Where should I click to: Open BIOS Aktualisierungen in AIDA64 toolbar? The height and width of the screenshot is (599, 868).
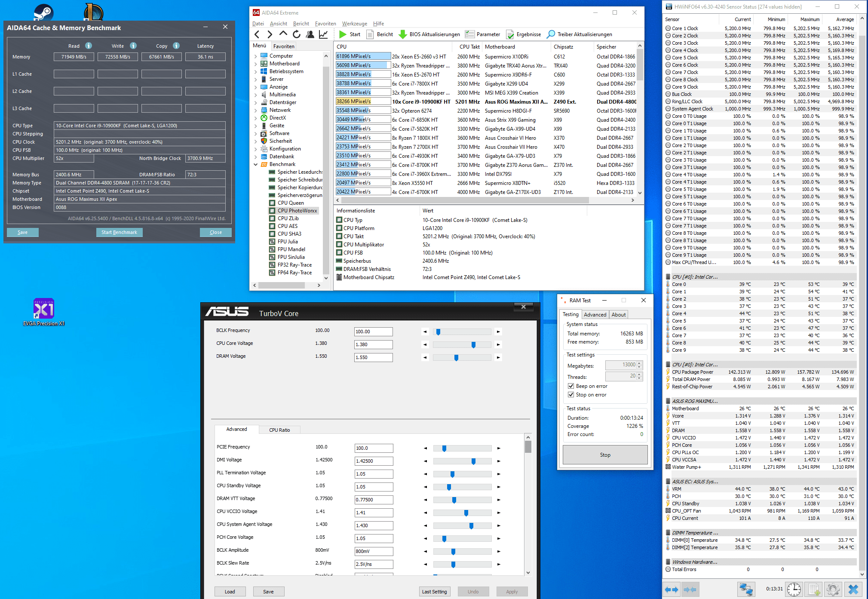(x=429, y=34)
